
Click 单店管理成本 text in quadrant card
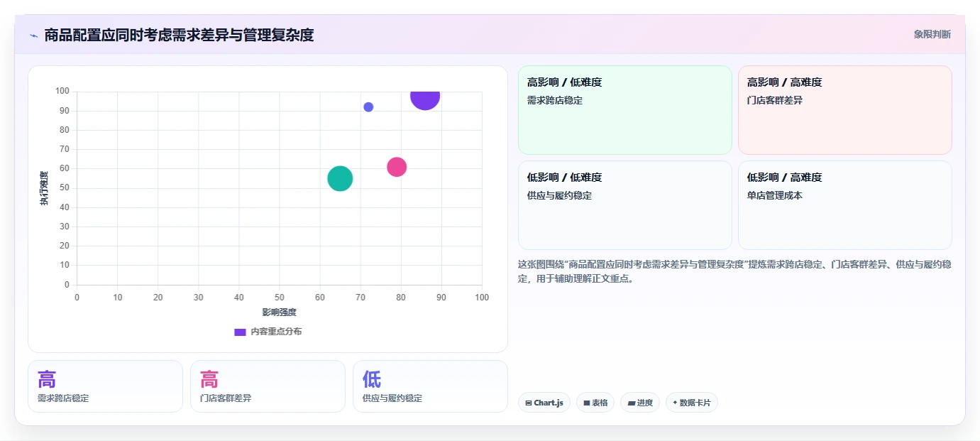click(775, 196)
